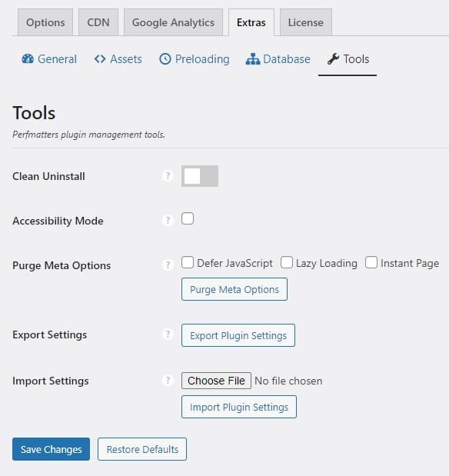Screen dimensions: 449x476
Task: Check the Lazy Loading checkbox
Action: pyautogui.click(x=287, y=262)
